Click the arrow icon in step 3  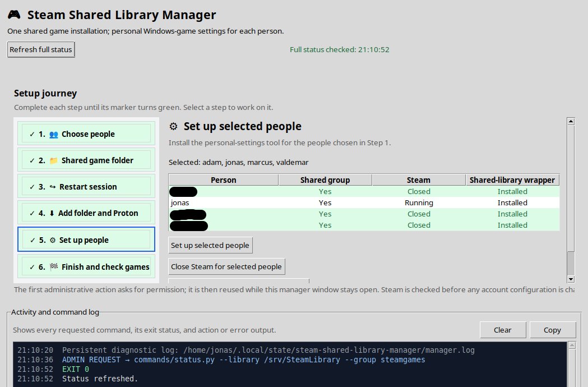53,187
